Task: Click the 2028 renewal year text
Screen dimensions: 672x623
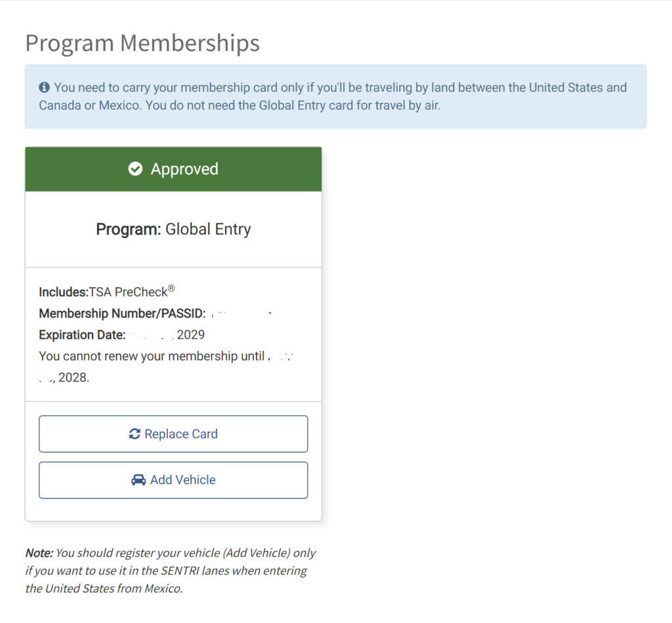Action: click(73, 378)
